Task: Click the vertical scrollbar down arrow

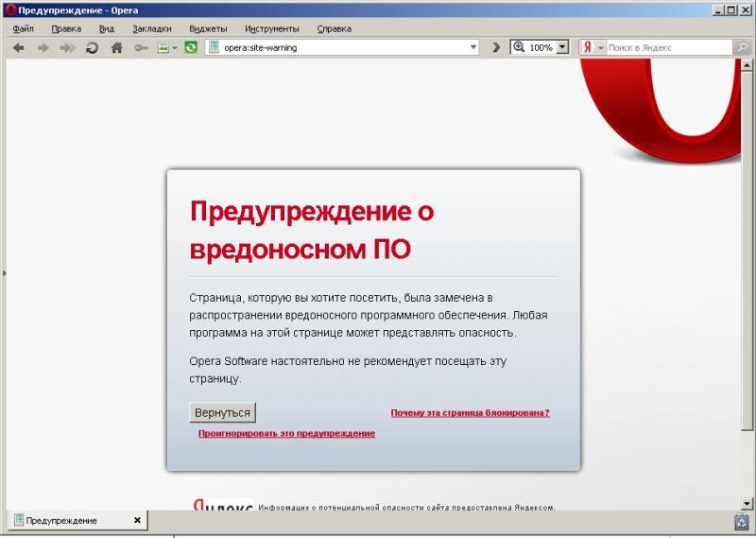Action: 747,503
